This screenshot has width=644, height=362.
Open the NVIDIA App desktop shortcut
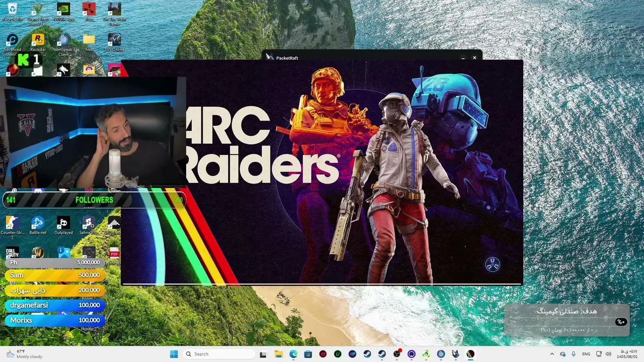click(63, 13)
